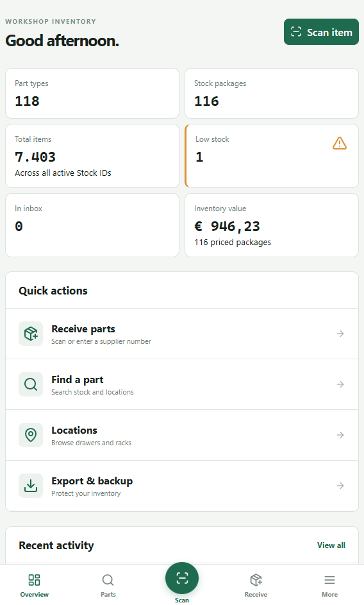This screenshot has width=364, height=605.
Task: Click the Scan item button
Action: 321,31
